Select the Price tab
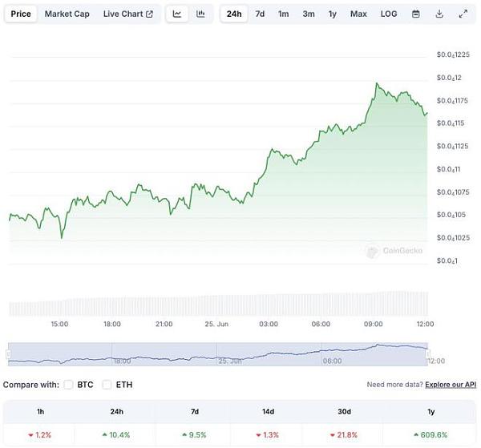This screenshot has height=448, width=481. pos(21,14)
